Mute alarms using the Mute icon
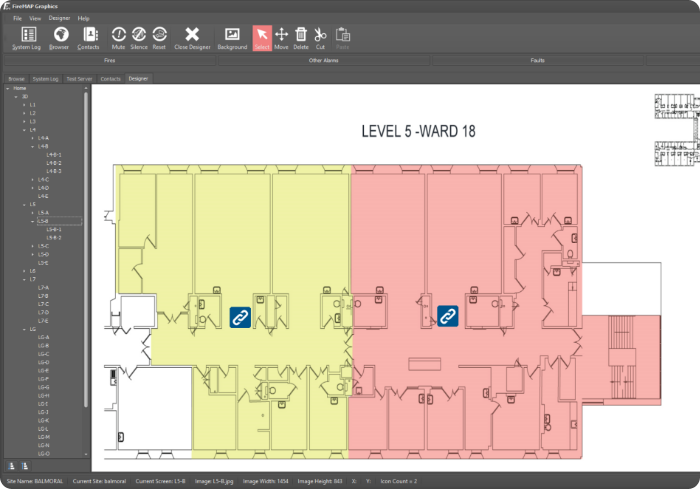Screen dimensions: 700x490 click(x=118, y=38)
